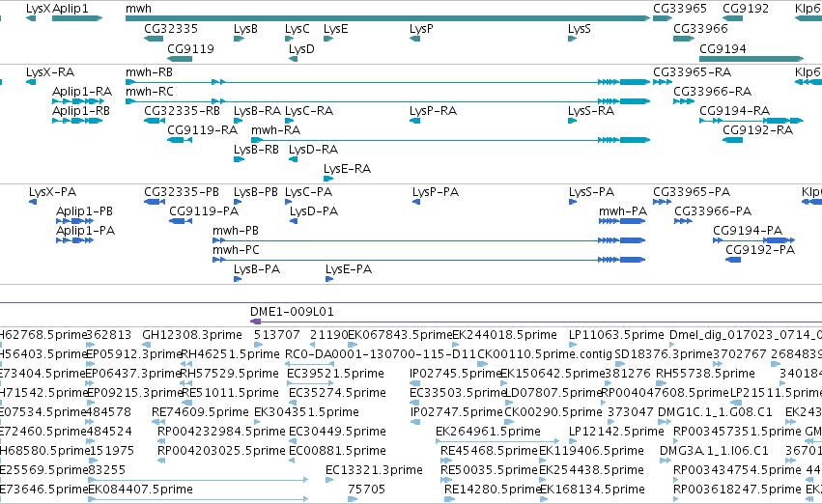Viewport: 822px width, 504px height.
Task: Select the CG9194-RA transcript label
Action: pos(734,111)
